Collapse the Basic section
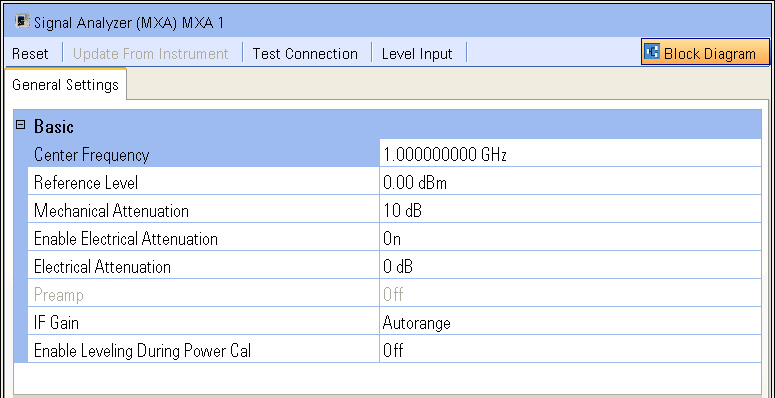Image resolution: width=775 pixels, height=398 pixels. click(20, 125)
